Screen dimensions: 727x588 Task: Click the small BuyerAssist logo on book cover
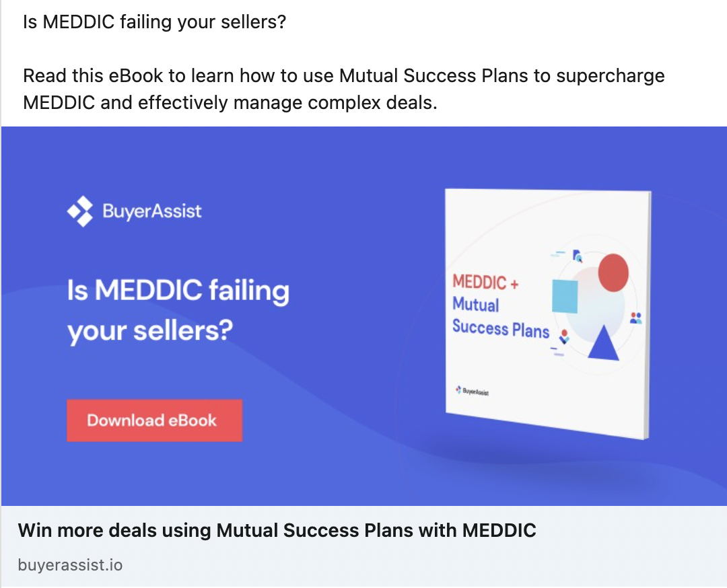472,391
